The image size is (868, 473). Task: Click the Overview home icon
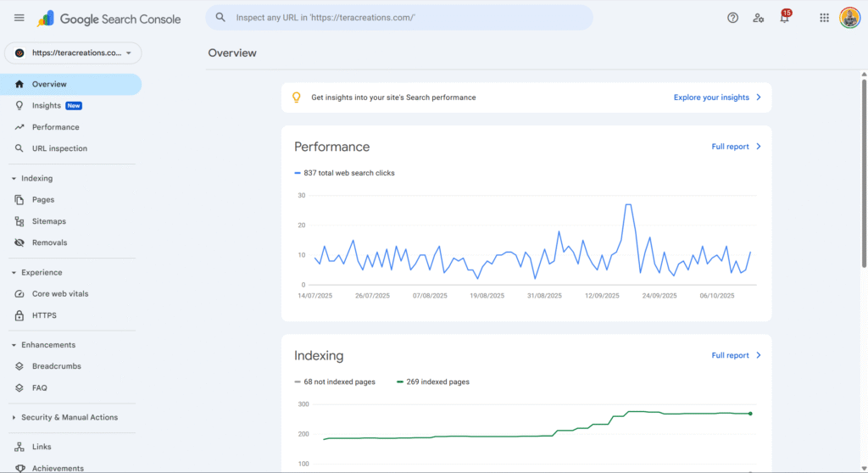pyautogui.click(x=19, y=84)
